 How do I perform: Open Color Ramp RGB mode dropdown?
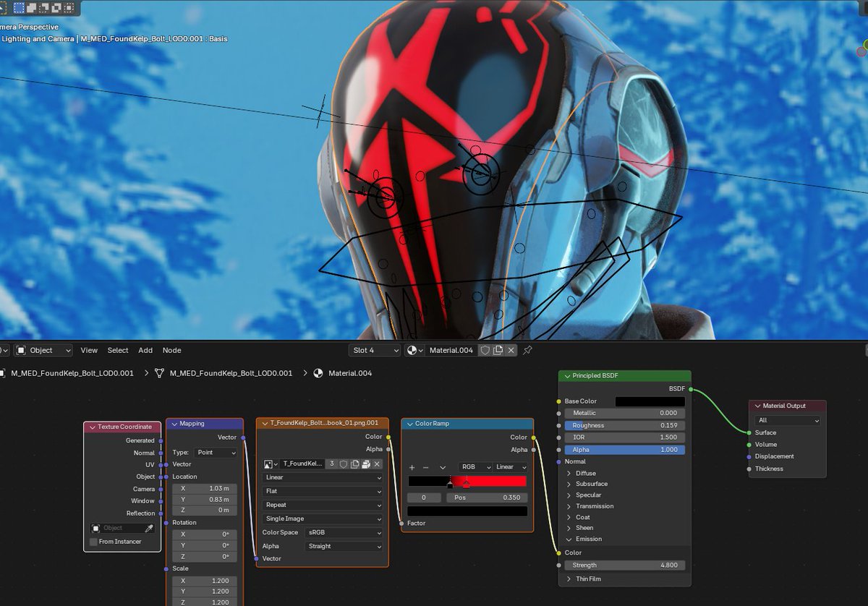475,467
